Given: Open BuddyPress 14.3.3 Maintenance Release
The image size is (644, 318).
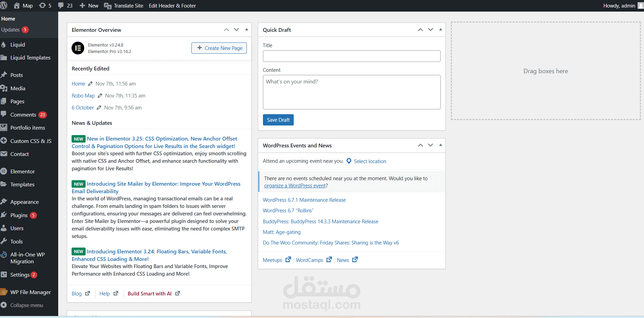Looking at the screenshot, I should coord(320,221).
